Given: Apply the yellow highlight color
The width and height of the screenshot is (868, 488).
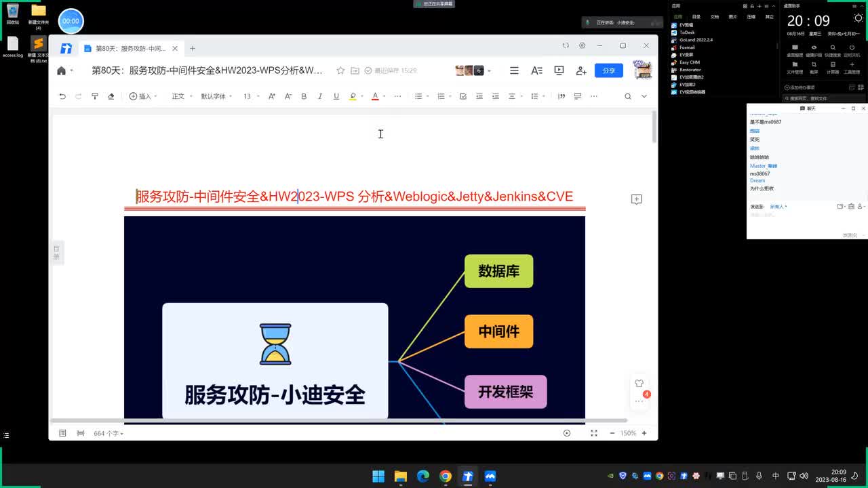Looking at the screenshot, I should [353, 96].
